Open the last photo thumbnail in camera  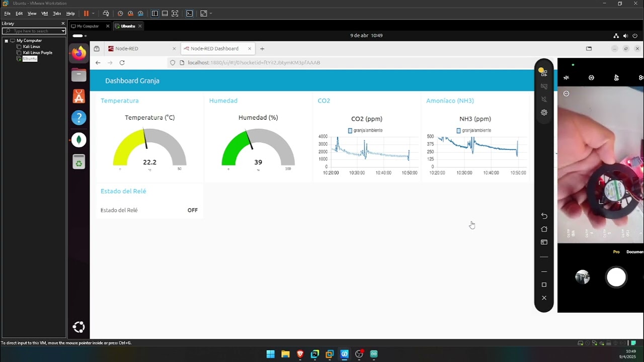[x=583, y=277]
